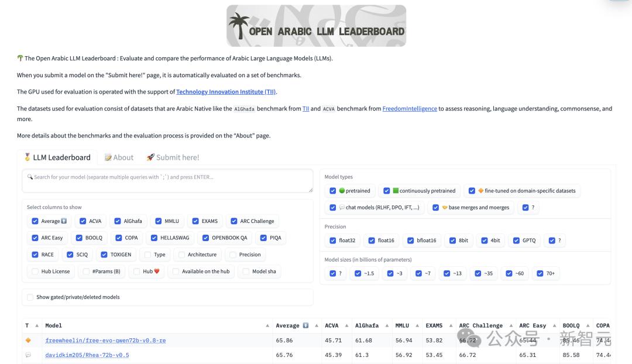
Task: Click the chat bubble icon beside Rhea-72b row
Action: point(28,355)
